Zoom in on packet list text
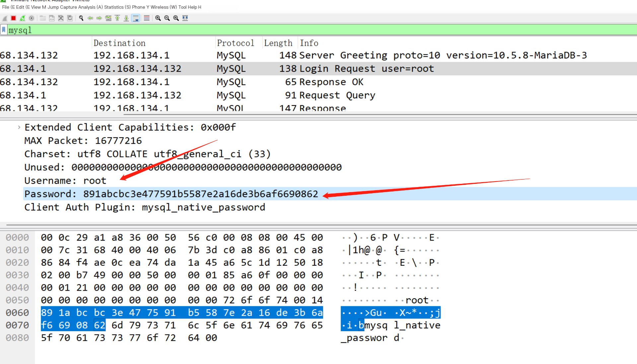Viewport: 637px width, 364px height. pos(158,18)
